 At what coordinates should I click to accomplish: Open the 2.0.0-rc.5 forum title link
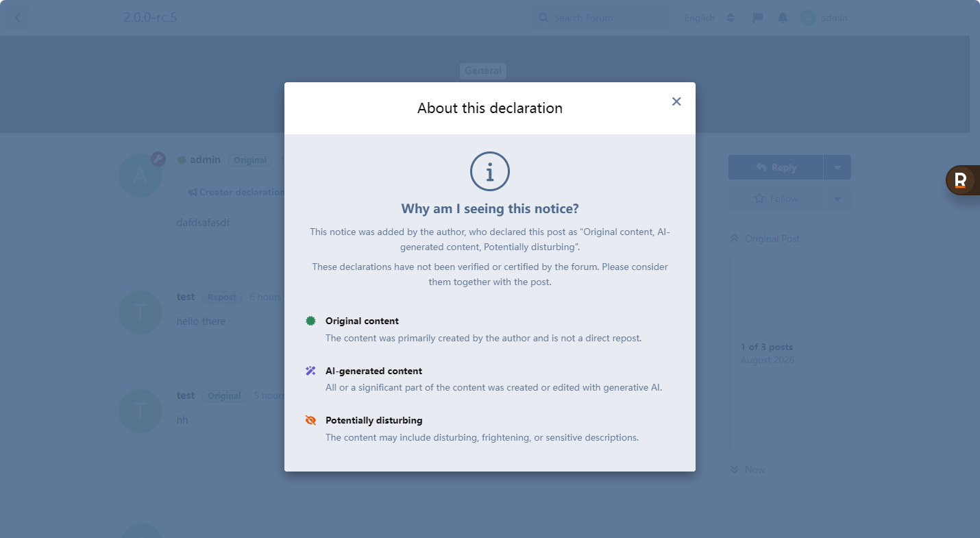pyautogui.click(x=150, y=18)
